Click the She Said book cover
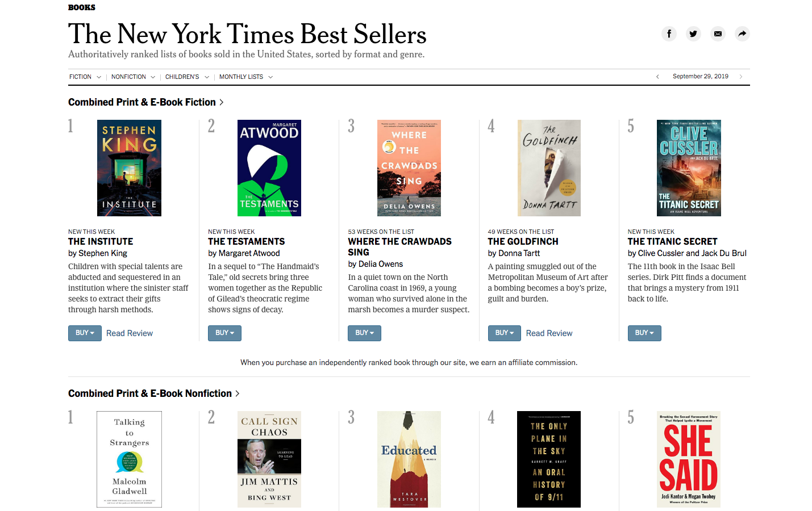This screenshot has width=812, height=511. pyautogui.click(x=689, y=459)
